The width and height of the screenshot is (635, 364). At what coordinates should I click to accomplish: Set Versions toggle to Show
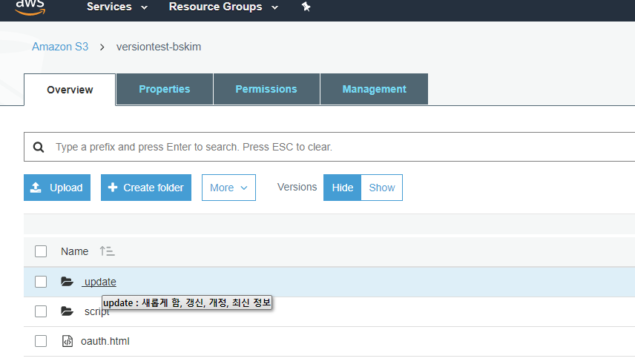click(382, 188)
